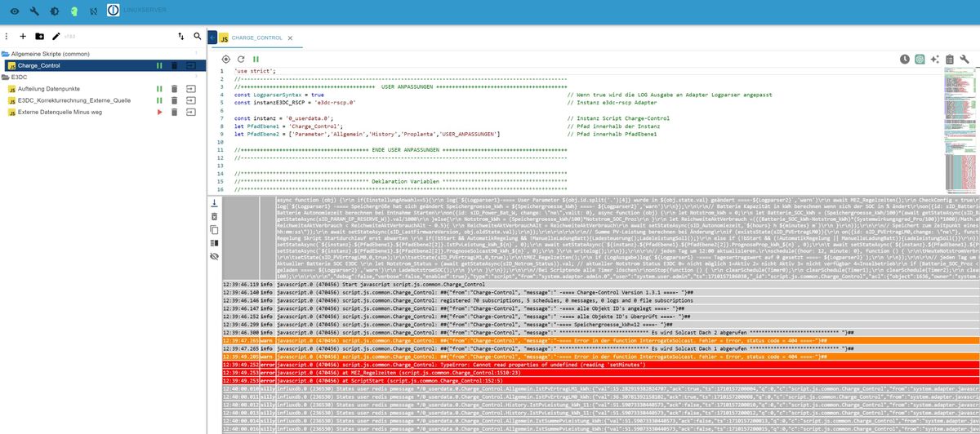Image resolution: width=980 pixels, height=434 pixels.
Task: Click line const instanzE3DC_RSCP
Action: [x=296, y=103]
